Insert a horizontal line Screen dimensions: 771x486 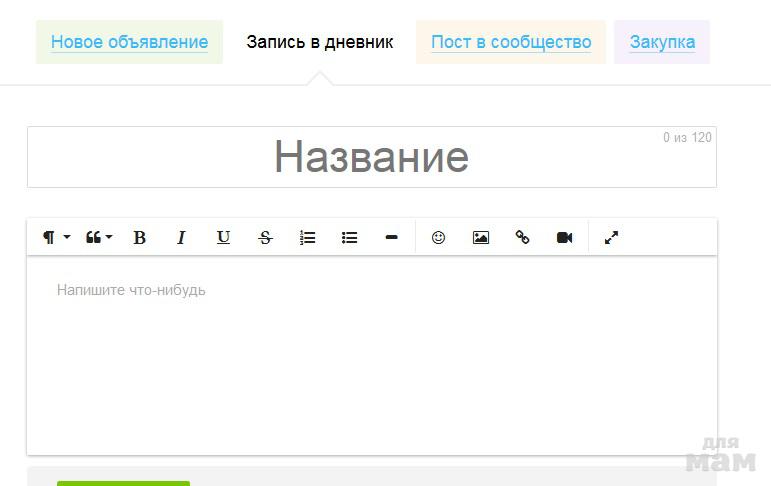[391, 238]
